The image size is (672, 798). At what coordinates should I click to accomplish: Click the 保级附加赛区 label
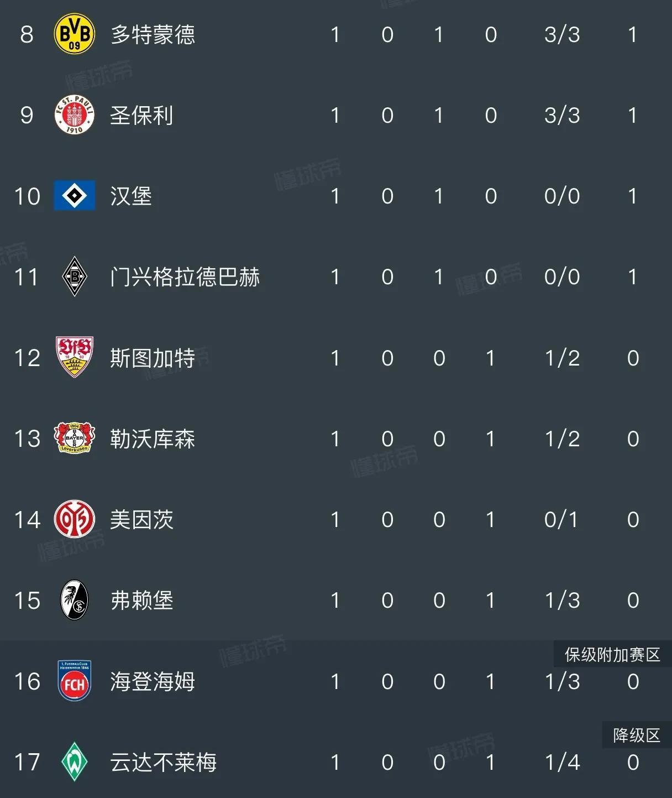point(612,655)
